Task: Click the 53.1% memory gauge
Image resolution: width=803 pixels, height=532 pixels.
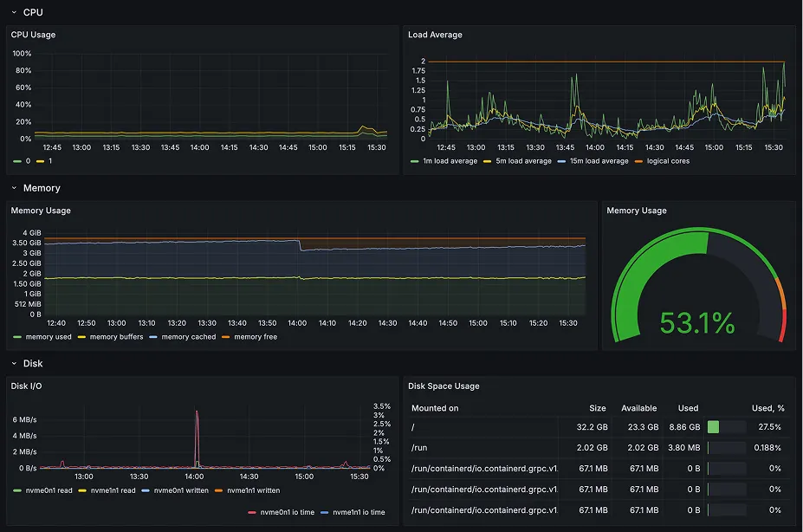Action: coord(697,322)
